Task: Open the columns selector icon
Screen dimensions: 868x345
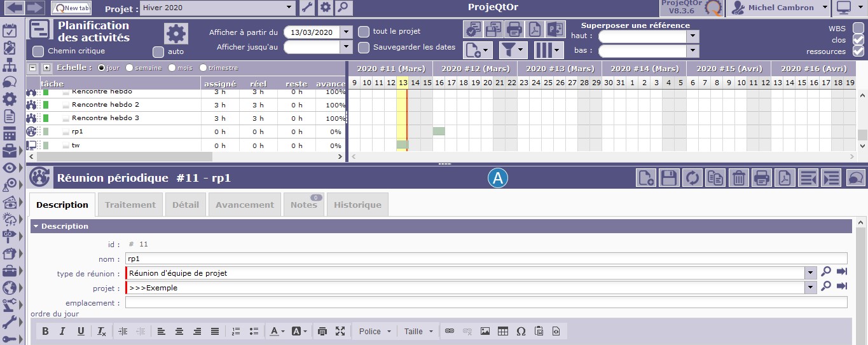Action: pos(548,50)
